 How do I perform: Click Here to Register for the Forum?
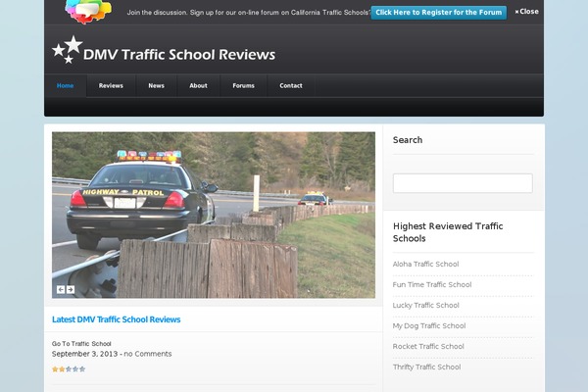point(439,13)
